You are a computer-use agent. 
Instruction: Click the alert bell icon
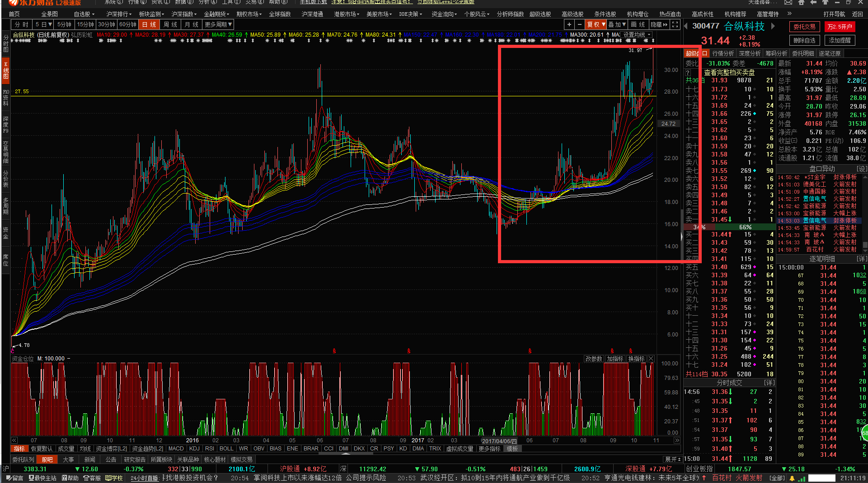click(x=792, y=478)
